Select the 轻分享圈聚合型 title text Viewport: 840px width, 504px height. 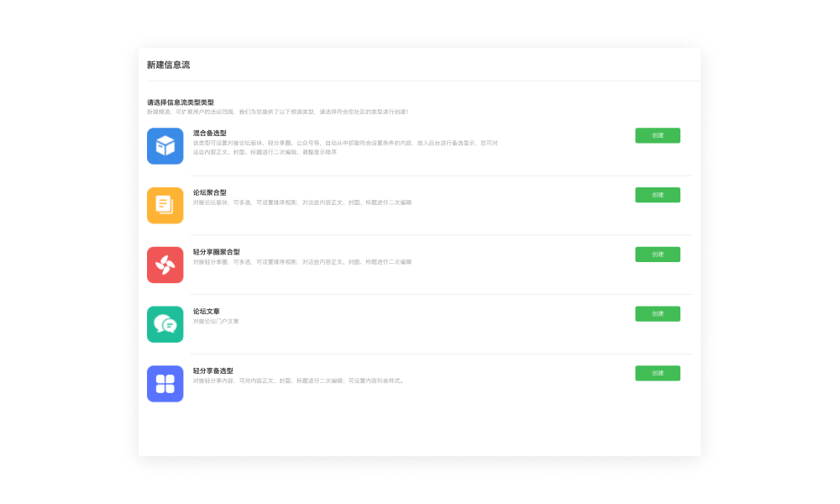(x=217, y=252)
